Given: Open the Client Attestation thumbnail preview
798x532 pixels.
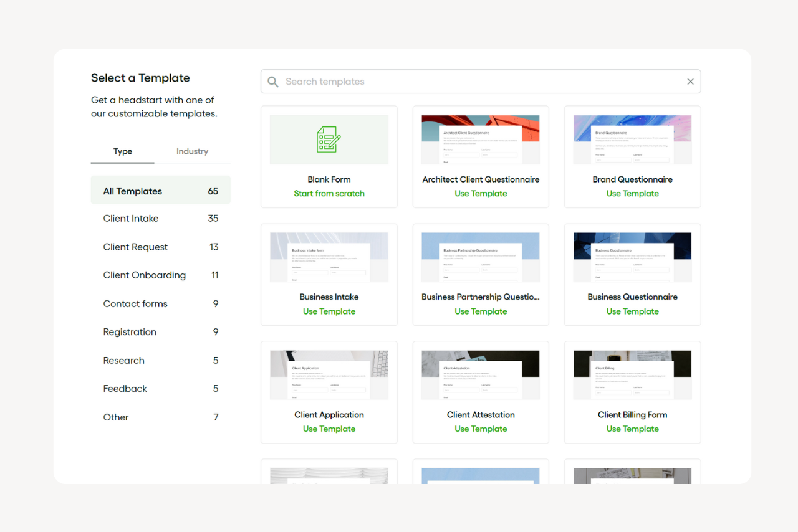Looking at the screenshot, I should pyautogui.click(x=481, y=375).
